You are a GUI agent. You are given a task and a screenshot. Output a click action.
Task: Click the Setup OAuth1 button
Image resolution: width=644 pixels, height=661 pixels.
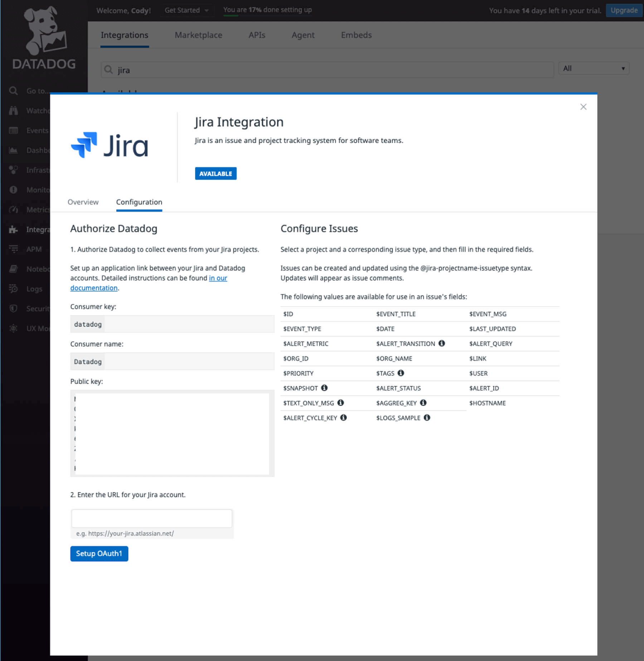click(x=99, y=553)
